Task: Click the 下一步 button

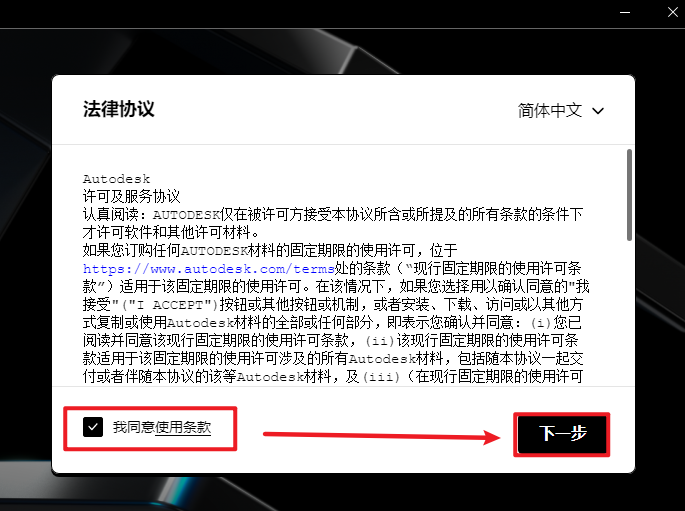Action: (x=561, y=433)
